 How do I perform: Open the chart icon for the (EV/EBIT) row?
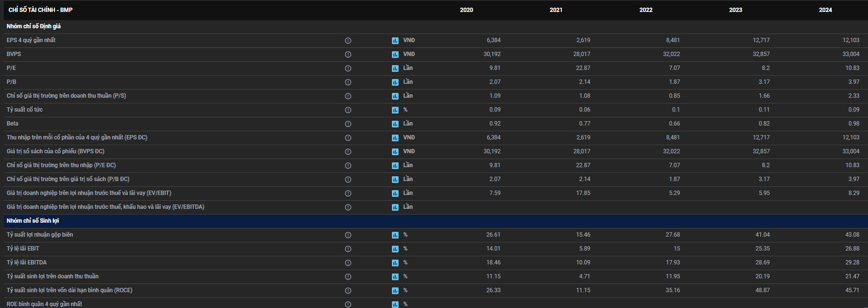pos(395,194)
